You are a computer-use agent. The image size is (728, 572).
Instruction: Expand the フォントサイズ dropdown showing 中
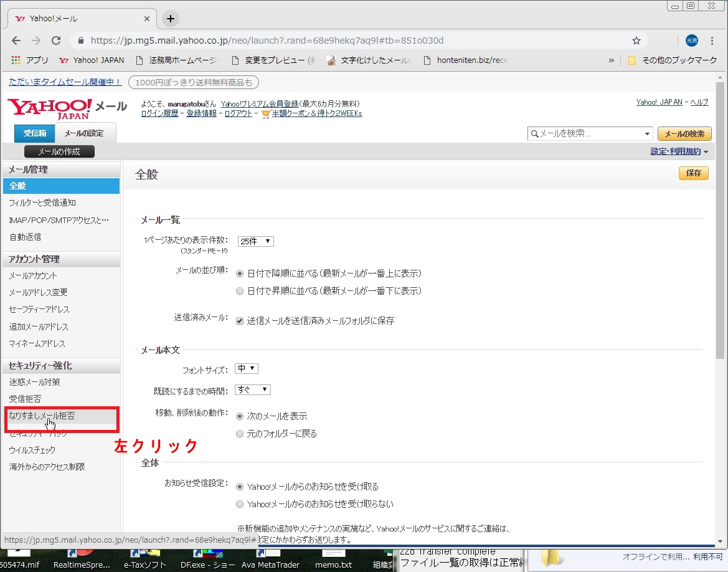click(247, 369)
